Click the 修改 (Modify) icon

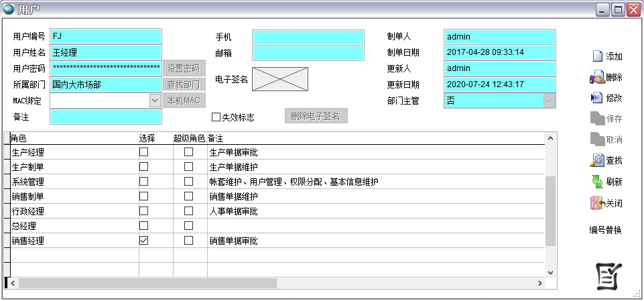596,98
